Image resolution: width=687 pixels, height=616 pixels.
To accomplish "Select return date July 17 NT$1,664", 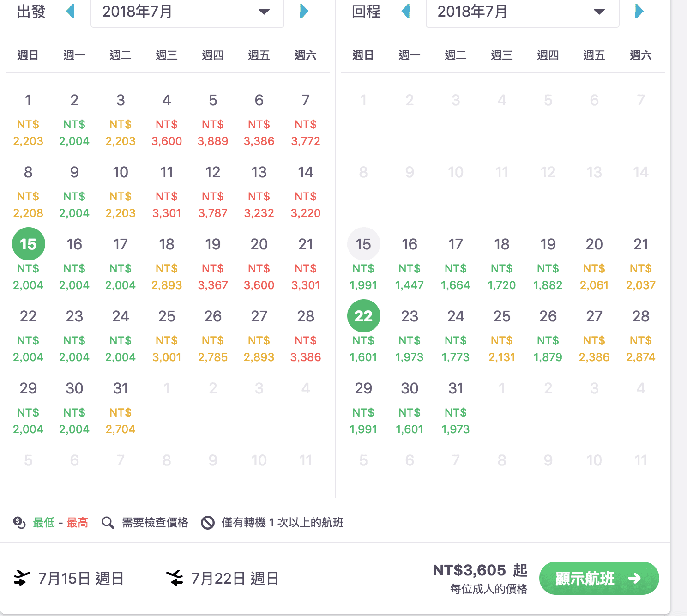I will click(456, 264).
